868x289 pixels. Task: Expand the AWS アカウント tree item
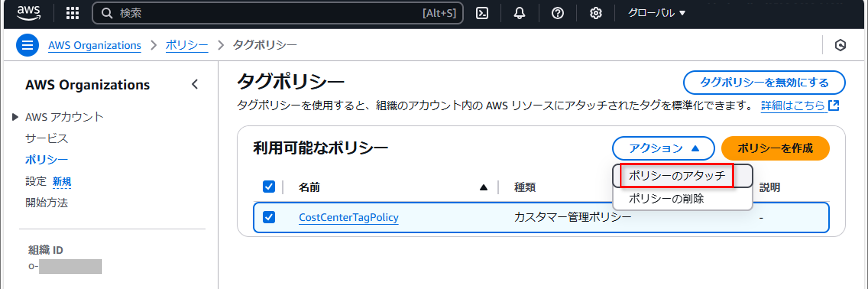15,117
